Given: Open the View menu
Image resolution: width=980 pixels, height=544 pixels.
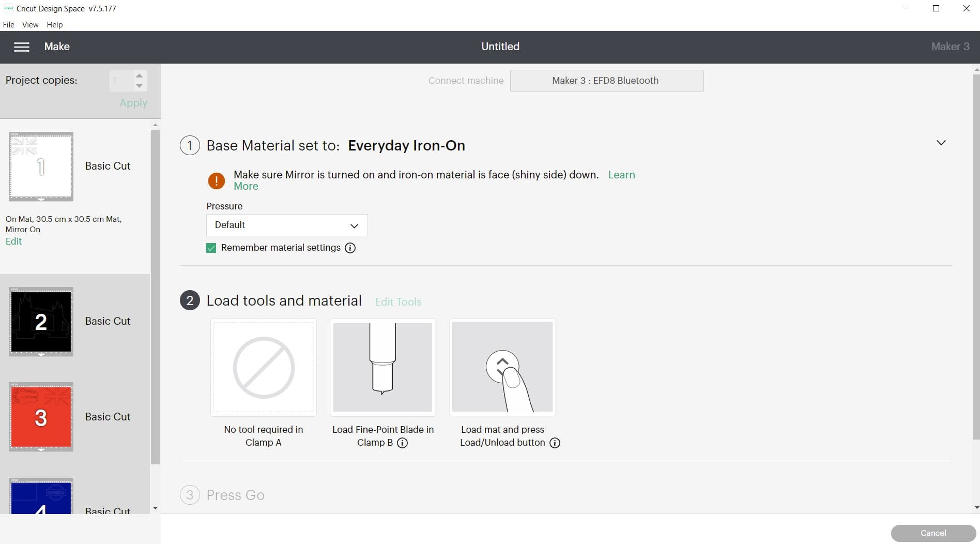Looking at the screenshot, I should (30, 24).
